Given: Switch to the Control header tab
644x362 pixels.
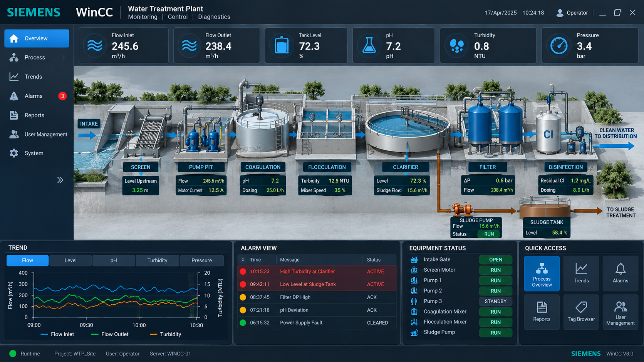Looking at the screenshot, I should (178, 17).
